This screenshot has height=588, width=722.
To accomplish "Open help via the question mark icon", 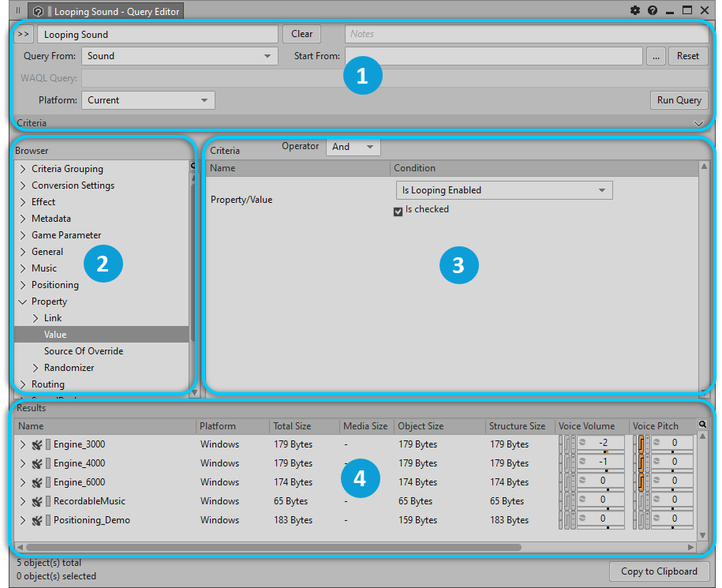I will click(653, 11).
